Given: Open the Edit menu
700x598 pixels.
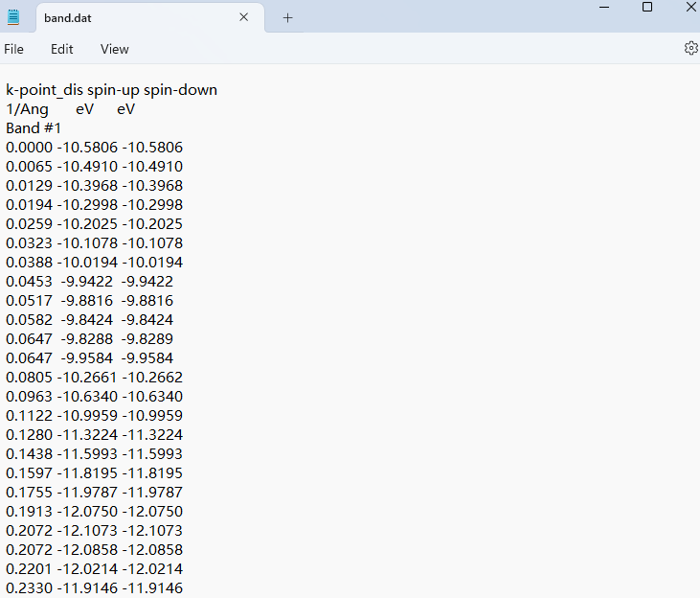Looking at the screenshot, I should point(62,49).
